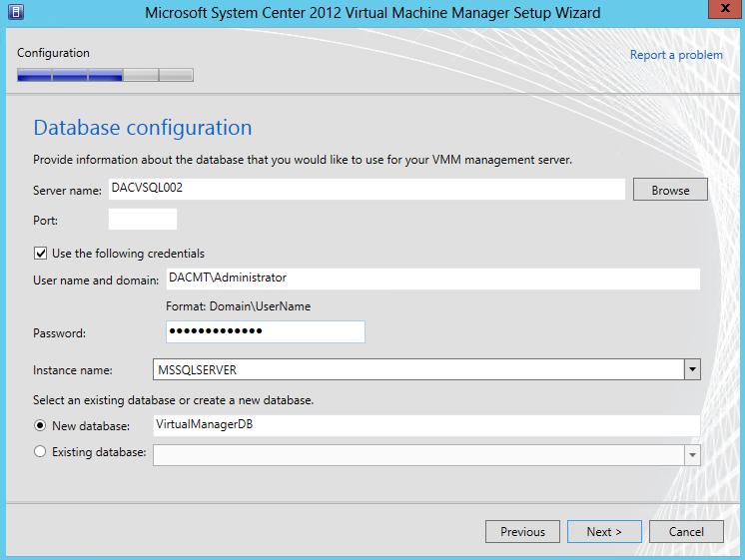This screenshot has height=560, width=745.
Task: Click the Database configuration heading
Action: coord(143,128)
